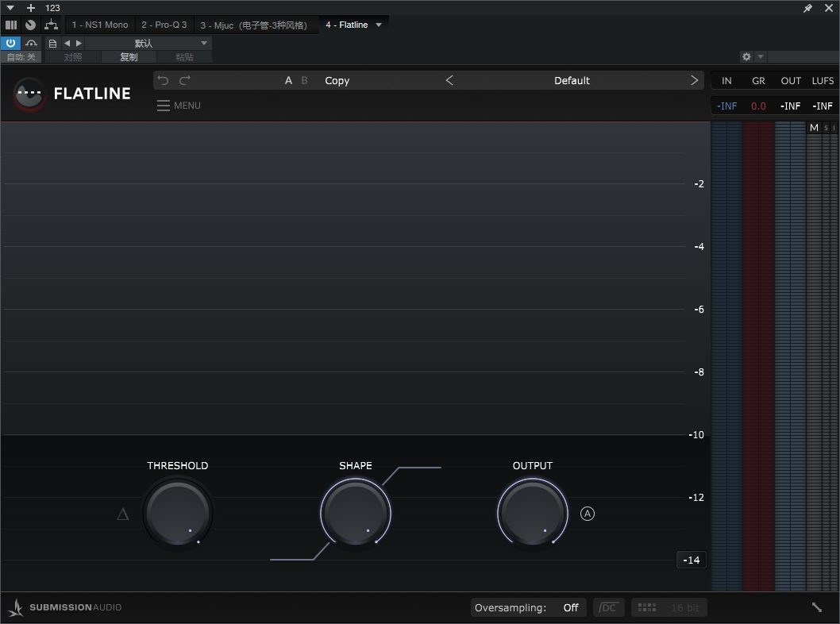The height and width of the screenshot is (624, 840).
Task: Close the plugin window
Action: coord(828,7)
